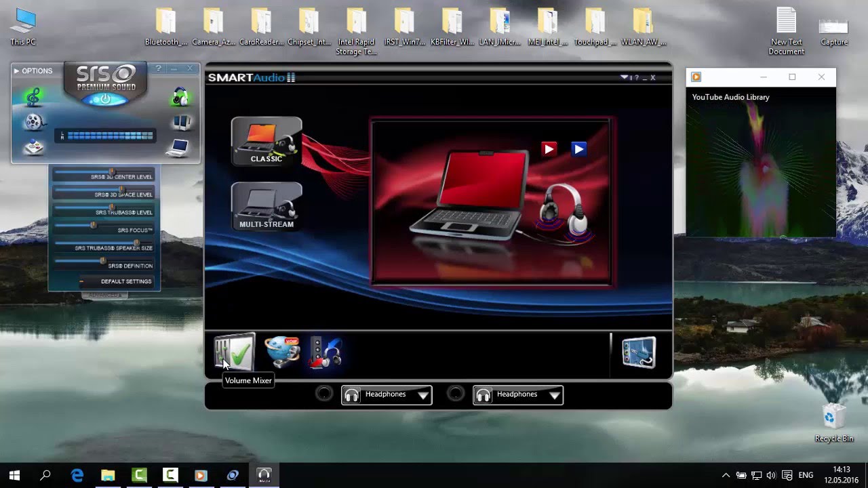This screenshot has width=868, height=488.
Task: Open the VoIP settings globe icon
Action: click(282, 352)
